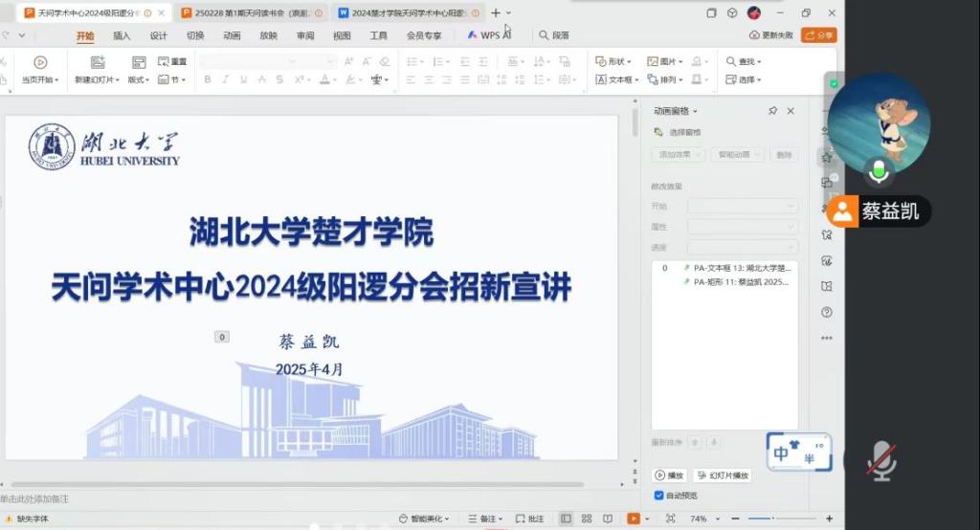This screenshot has width=980, height=530.
Task: Click the share (分享) button
Action: (818, 35)
